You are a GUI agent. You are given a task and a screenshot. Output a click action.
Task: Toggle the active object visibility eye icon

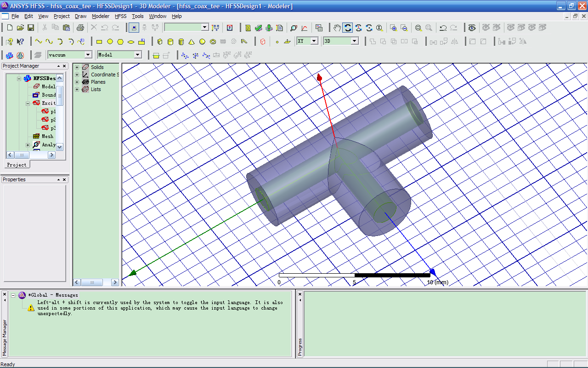[472, 28]
